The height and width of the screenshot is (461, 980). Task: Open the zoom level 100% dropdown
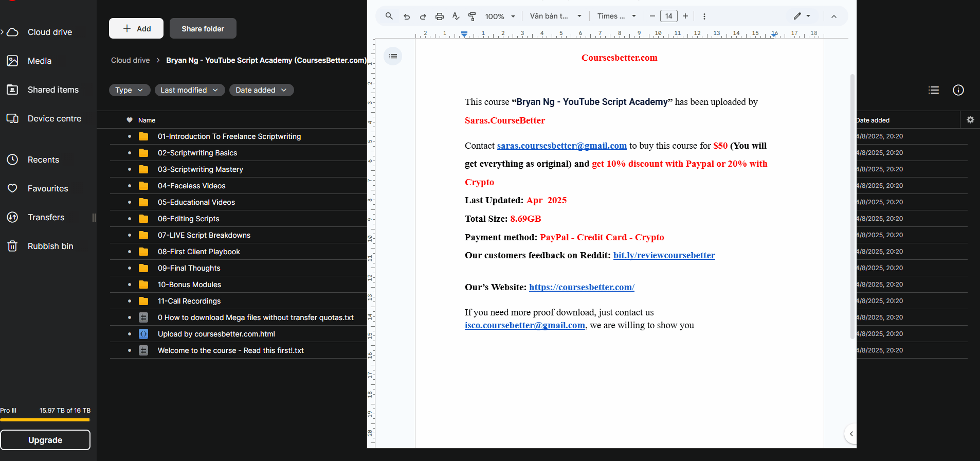[500, 16]
